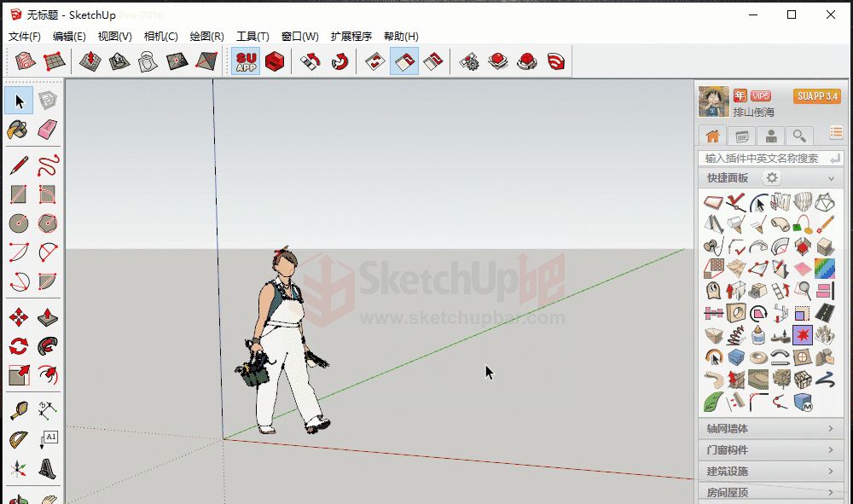Open the 相机(C) menu

[160, 37]
